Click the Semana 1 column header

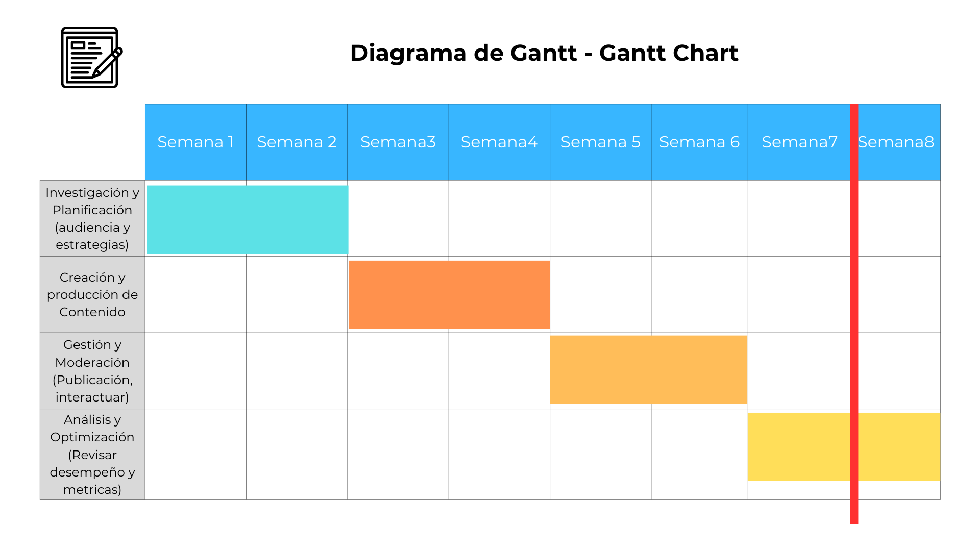(x=195, y=142)
